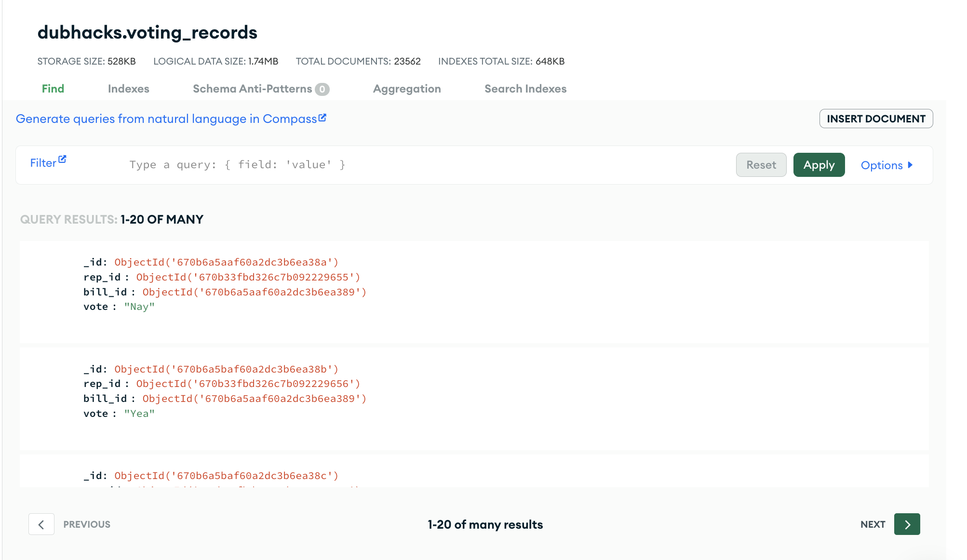Expand the Options arrow

click(910, 165)
